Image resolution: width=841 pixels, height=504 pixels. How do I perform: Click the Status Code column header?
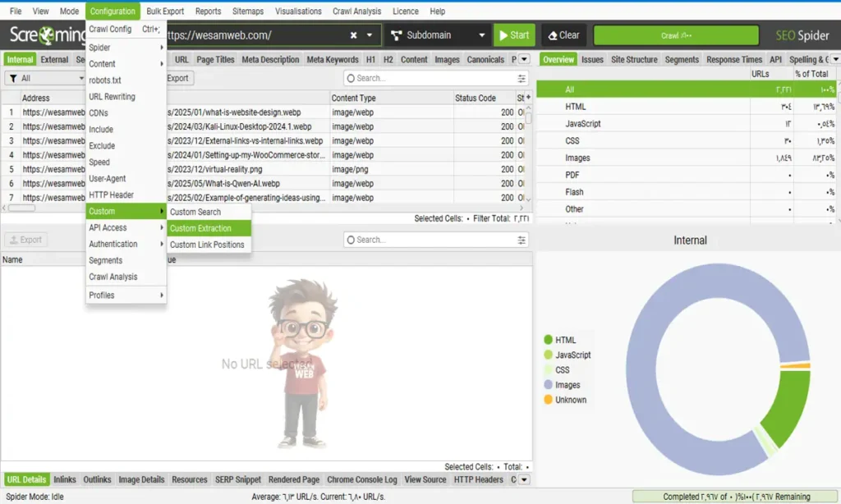click(476, 98)
